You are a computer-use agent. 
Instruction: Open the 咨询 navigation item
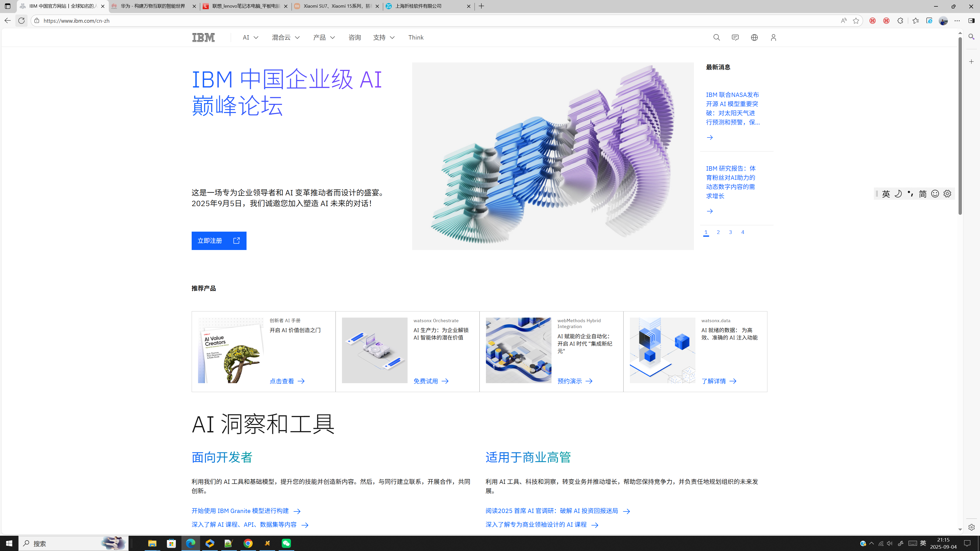354,37
